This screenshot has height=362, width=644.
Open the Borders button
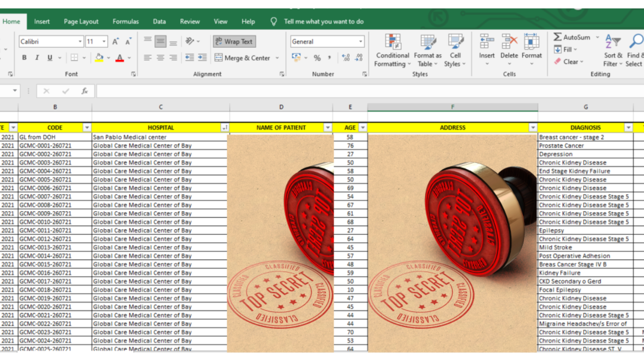click(x=74, y=58)
